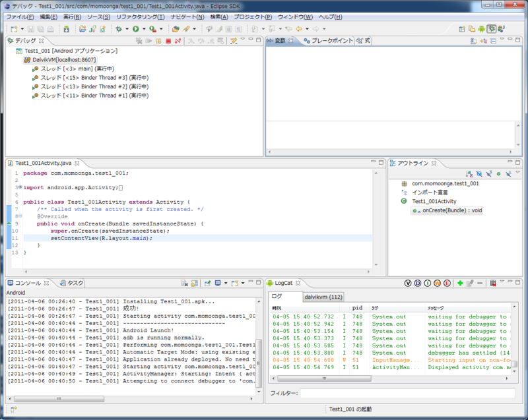Image resolution: width=528 pixels, height=420 pixels.
Task: Add a new LogCat filter with green plus
Action: (x=459, y=283)
